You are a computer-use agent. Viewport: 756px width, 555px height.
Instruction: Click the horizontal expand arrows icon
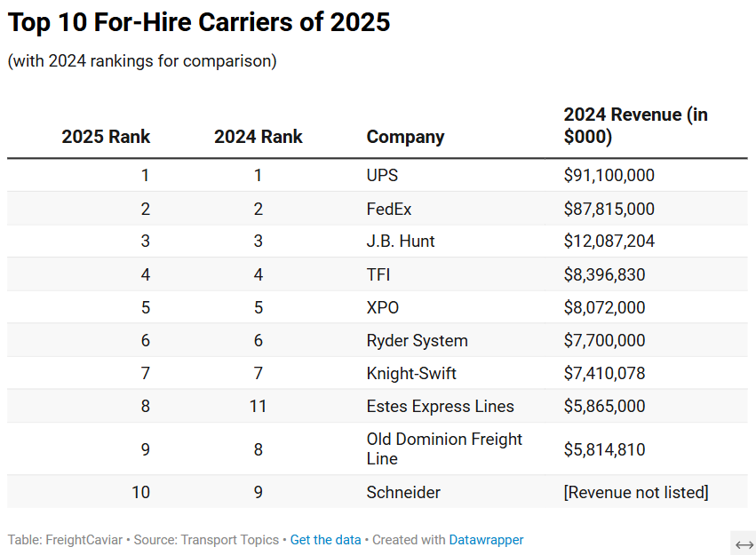(x=744, y=543)
